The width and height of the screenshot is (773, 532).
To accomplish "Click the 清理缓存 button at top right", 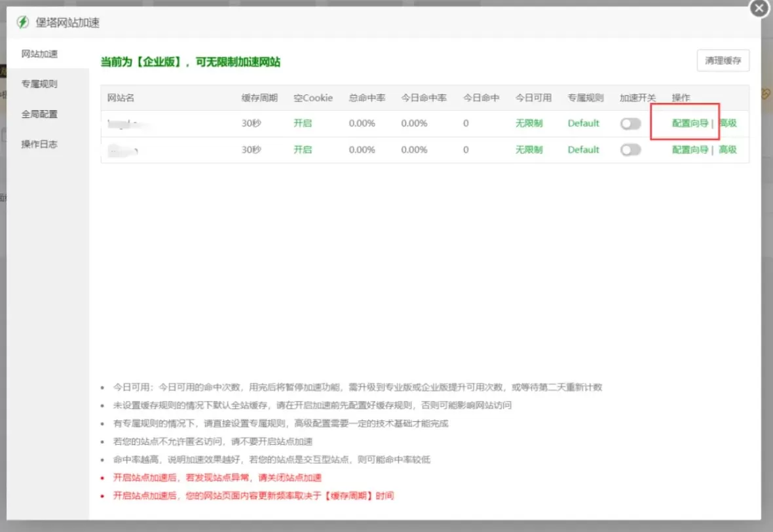I will coord(724,60).
